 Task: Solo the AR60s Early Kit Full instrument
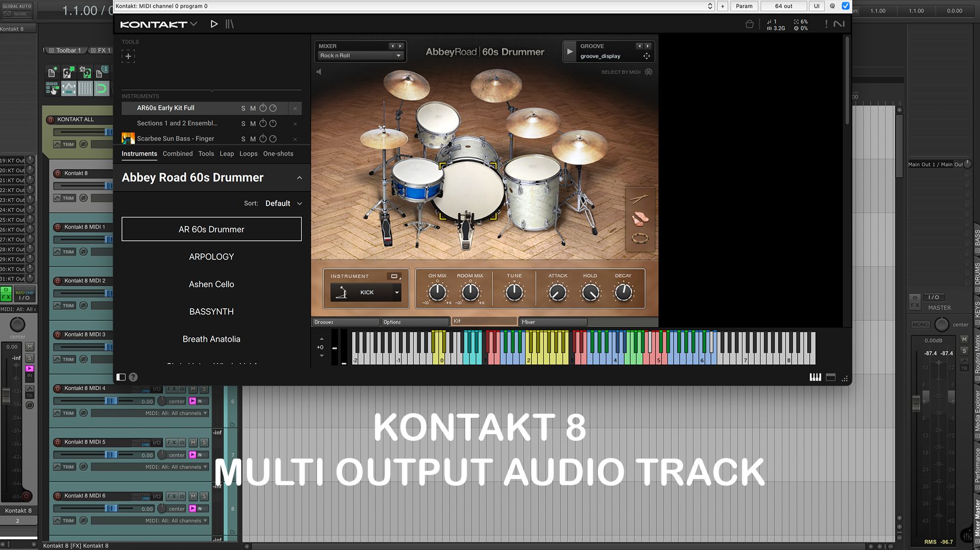point(243,108)
